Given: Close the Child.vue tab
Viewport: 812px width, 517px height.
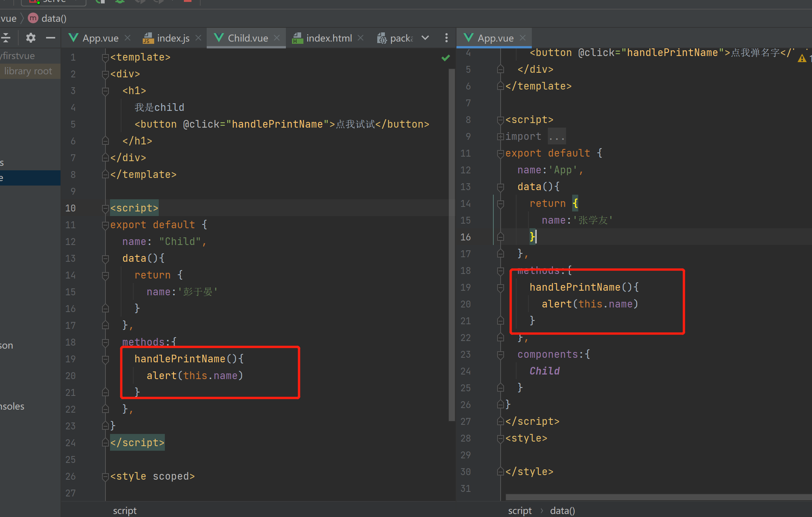Looking at the screenshot, I should (x=277, y=38).
